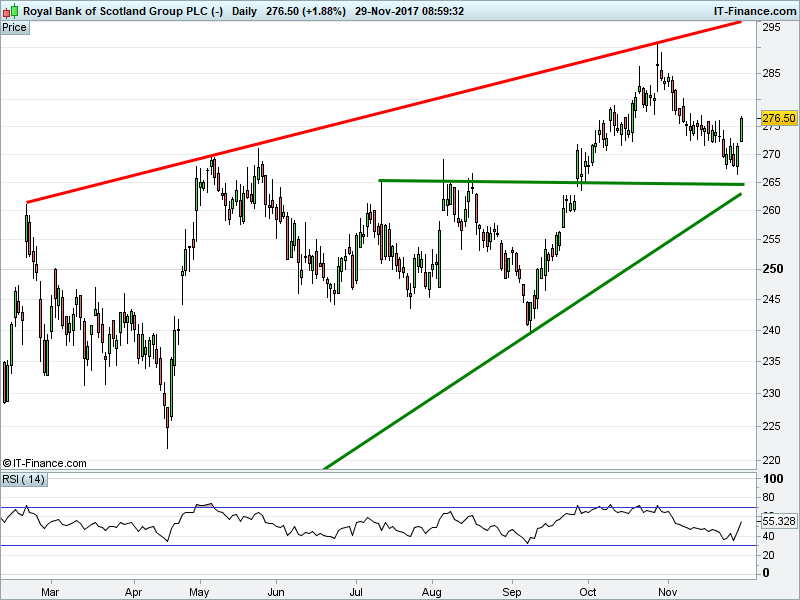The height and width of the screenshot is (600, 800).
Task: Click the 220 price axis label
Action: (771, 460)
